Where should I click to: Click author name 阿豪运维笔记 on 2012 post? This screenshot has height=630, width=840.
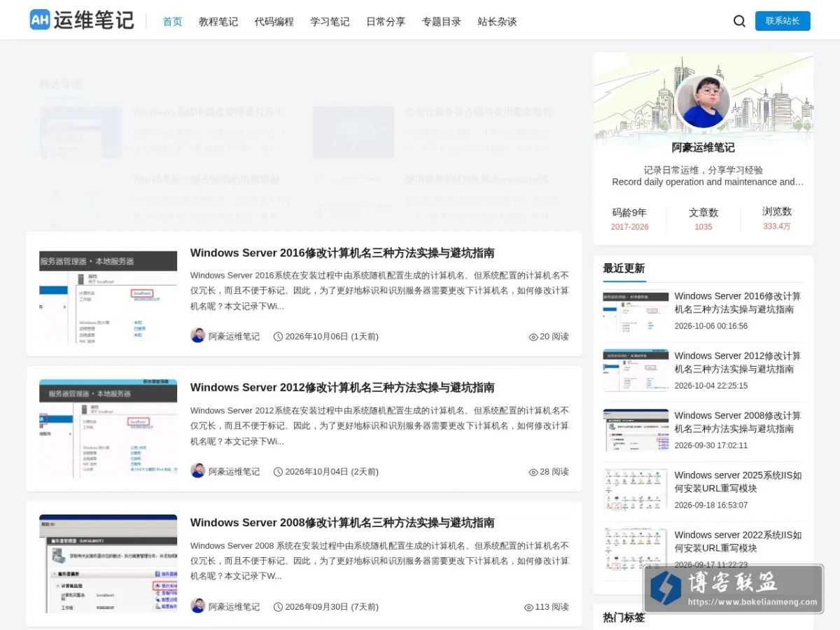pyautogui.click(x=234, y=472)
